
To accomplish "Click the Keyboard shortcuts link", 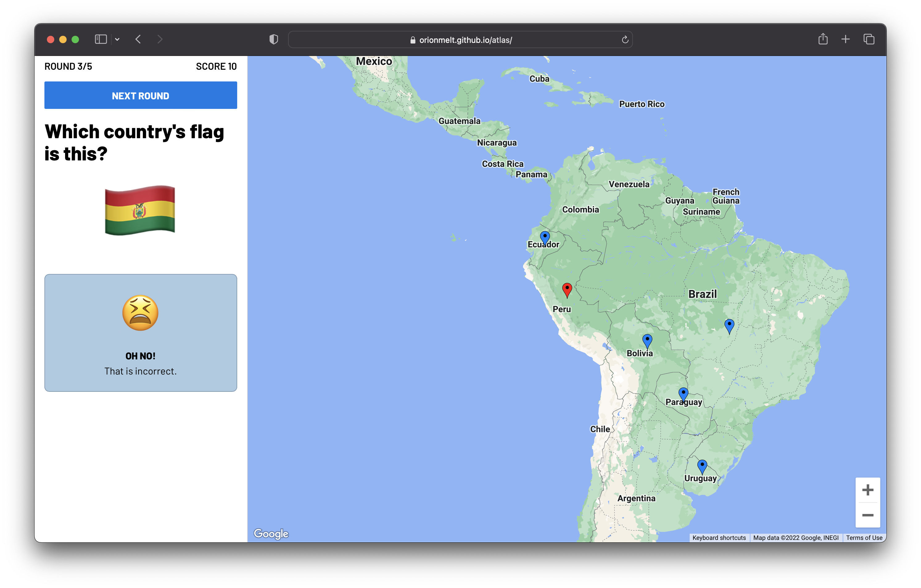I will click(x=719, y=537).
